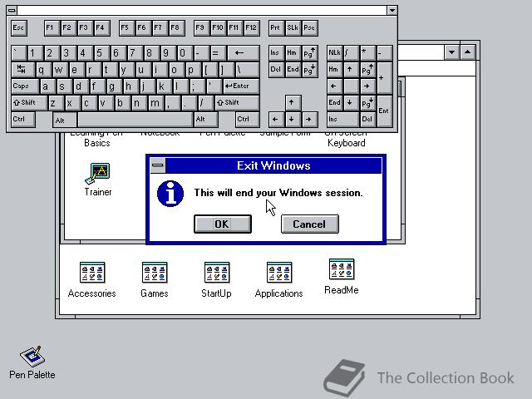Select the Pen Palette desktop icon
The height and width of the screenshot is (399, 532).
click(x=32, y=362)
